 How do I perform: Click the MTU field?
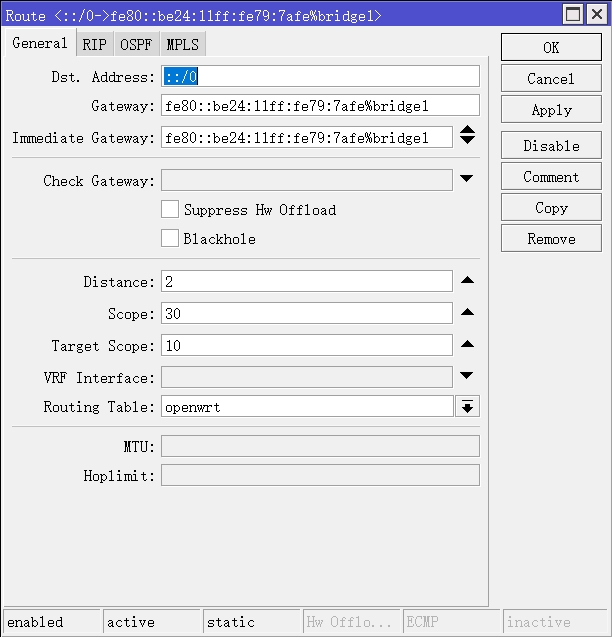click(x=320, y=446)
